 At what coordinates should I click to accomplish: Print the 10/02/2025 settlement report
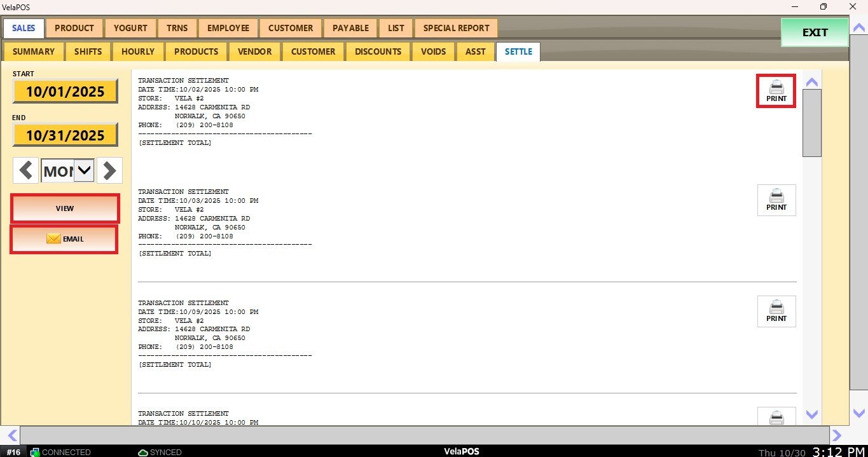tap(776, 90)
